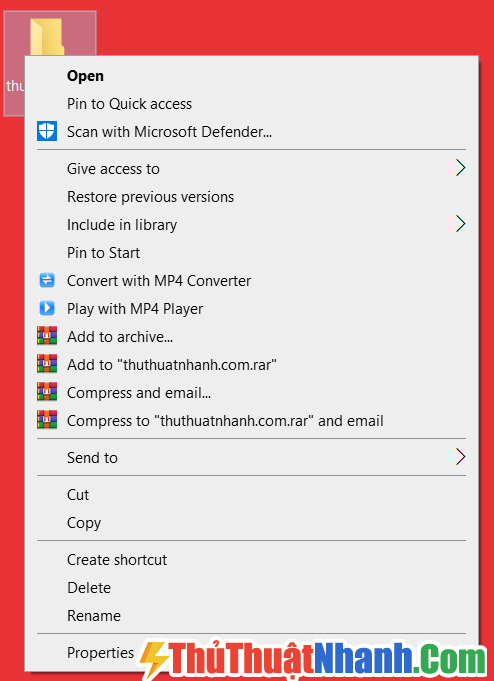Click WinRAR icon beside Add to thuthuatnhanh.com.rar
Viewport: 494px width, 681px height.
pos(46,364)
